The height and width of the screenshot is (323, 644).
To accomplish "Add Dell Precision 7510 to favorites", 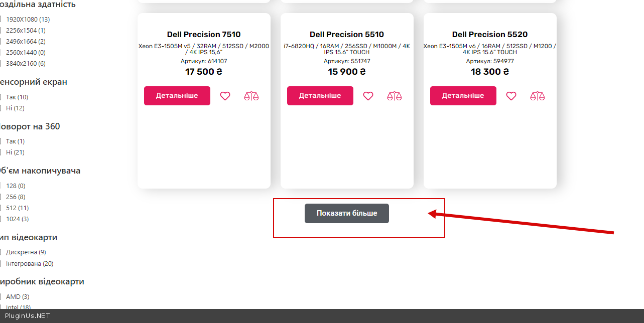I will click(x=225, y=96).
